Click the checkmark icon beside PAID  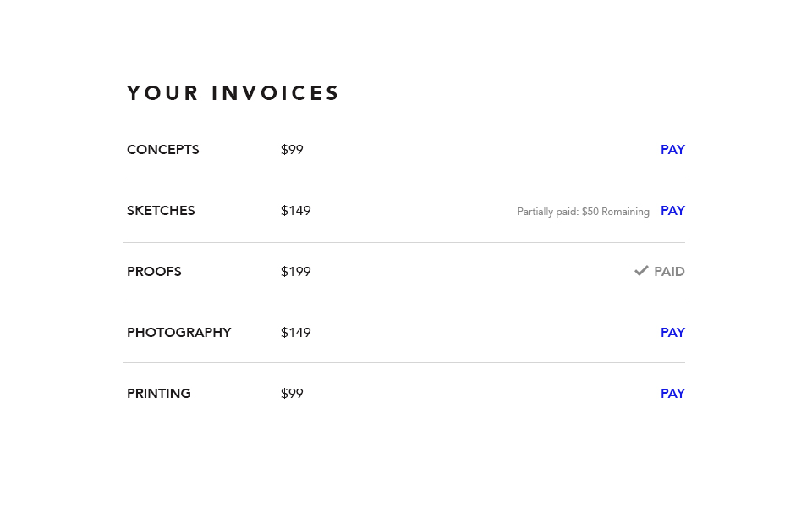641,271
